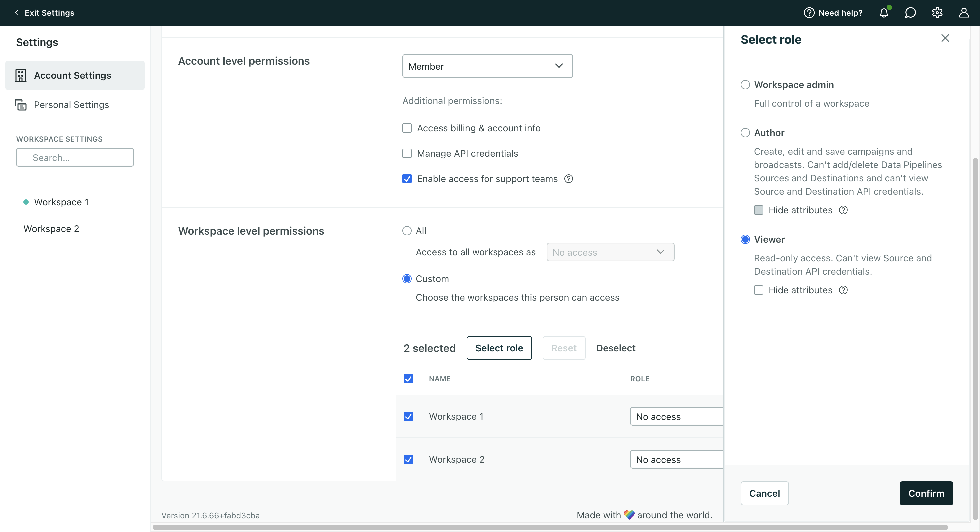Toggle the select-all checkbox in table header
The image size is (980, 532).
pyautogui.click(x=408, y=379)
